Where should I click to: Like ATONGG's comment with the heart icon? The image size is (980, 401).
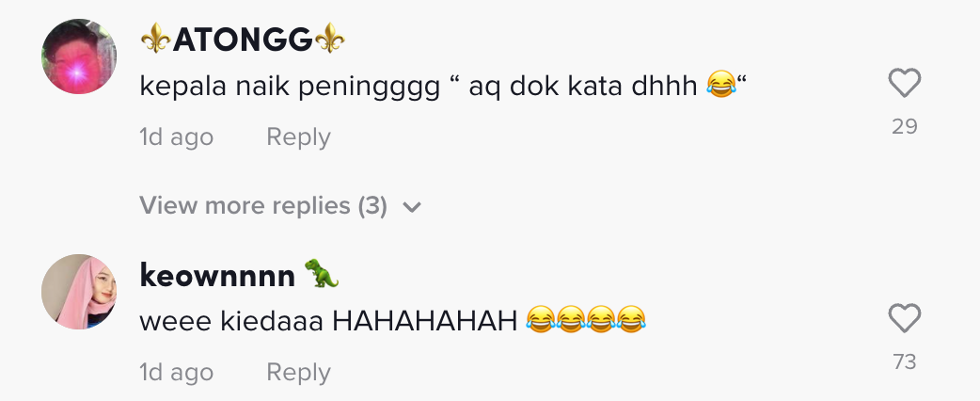tap(904, 86)
